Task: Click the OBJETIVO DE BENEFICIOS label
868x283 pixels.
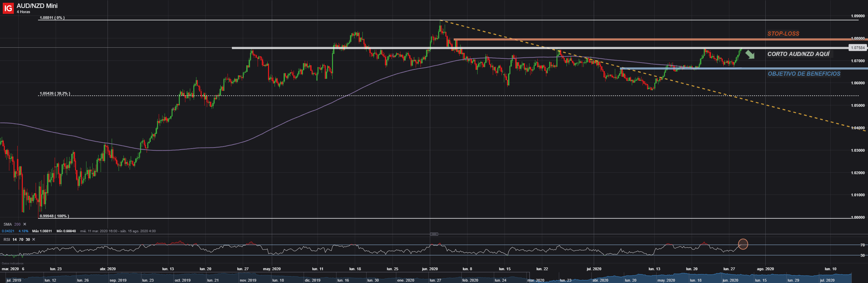Action: click(804, 74)
